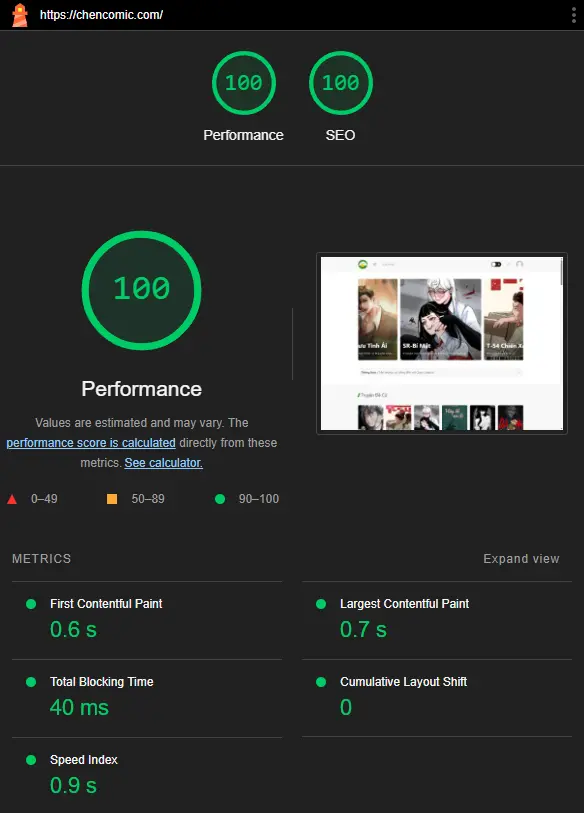Expand the Total Blocking Time metric

(x=147, y=698)
